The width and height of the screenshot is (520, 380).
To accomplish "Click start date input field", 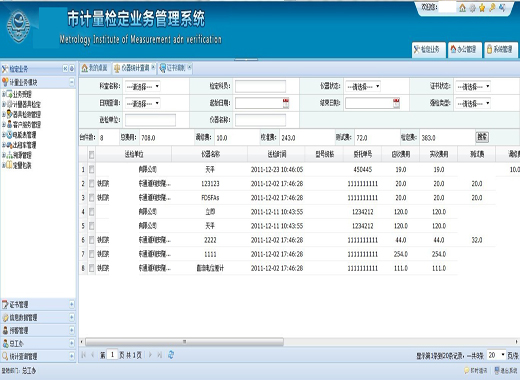I will pos(259,103).
